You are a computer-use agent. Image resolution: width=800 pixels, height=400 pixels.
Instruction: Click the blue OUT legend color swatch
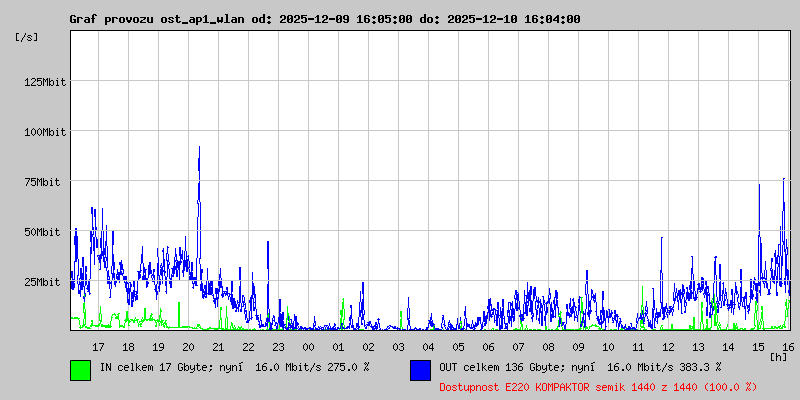point(420,369)
